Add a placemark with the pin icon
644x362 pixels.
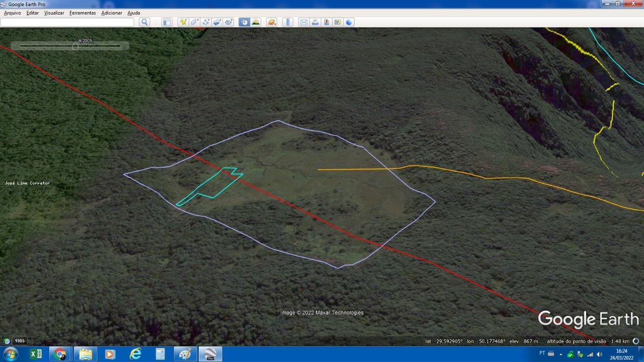tap(183, 22)
